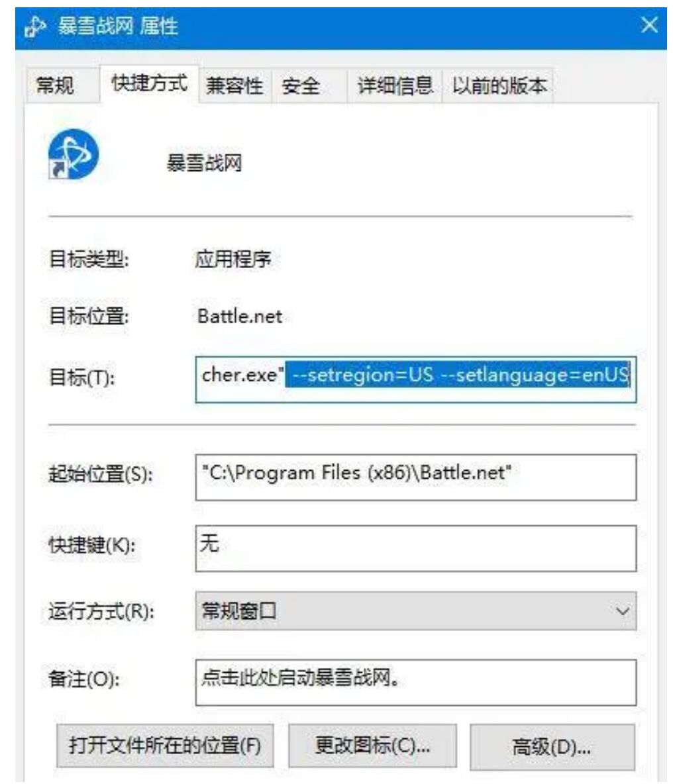Click the 暴雪战网 属性 title bar text
This screenshot has width=673, height=784.
(x=117, y=26)
